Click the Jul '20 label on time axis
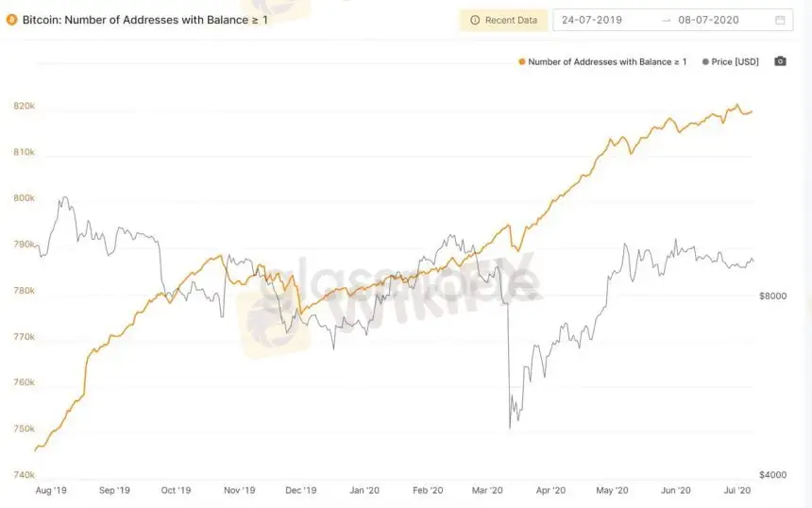This screenshot has height=508, width=812. click(x=736, y=490)
